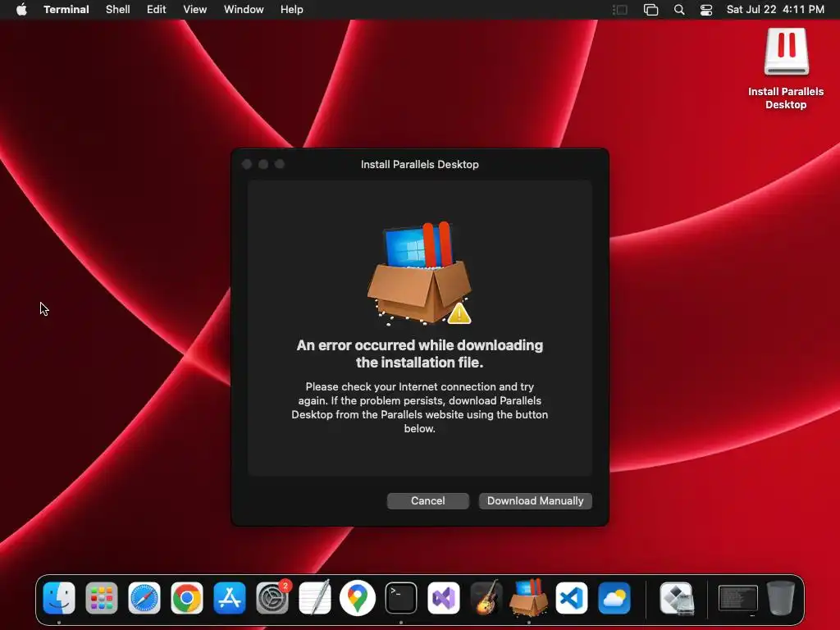Open TextEdit from the Dock
This screenshot has height=630, width=840.
coord(315,598)
